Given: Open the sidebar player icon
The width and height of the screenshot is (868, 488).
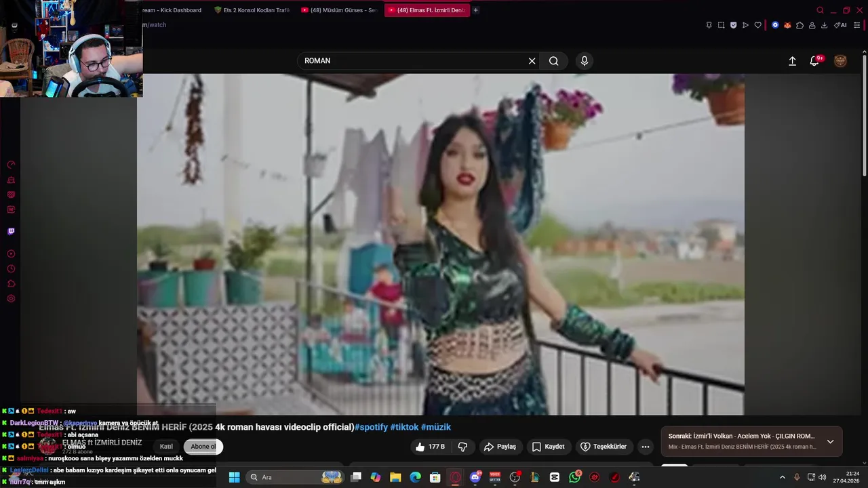Looking at the screenshot, I should [x=11, y=254].
